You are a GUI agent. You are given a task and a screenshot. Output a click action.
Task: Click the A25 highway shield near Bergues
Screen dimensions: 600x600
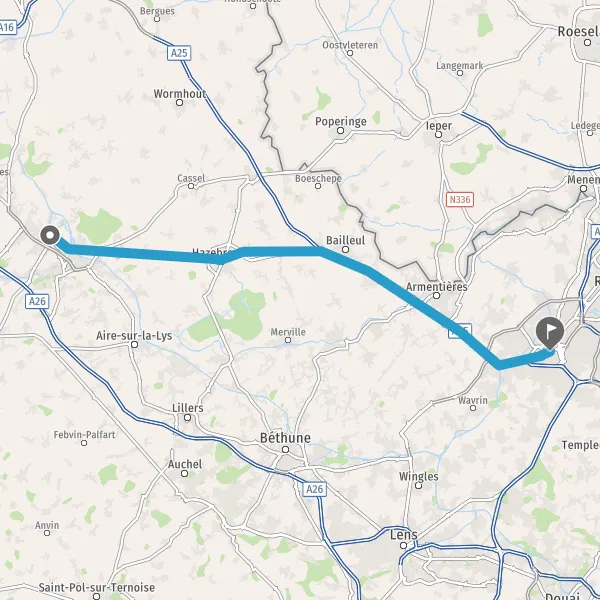179,53
